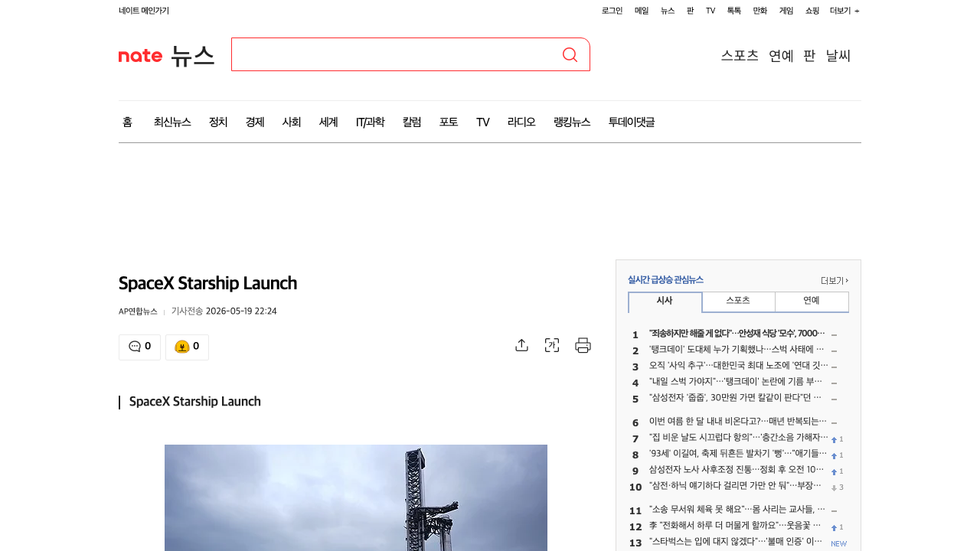Click the large 스포츠 header link
The image size is (980, 551).
coord(740,55)
